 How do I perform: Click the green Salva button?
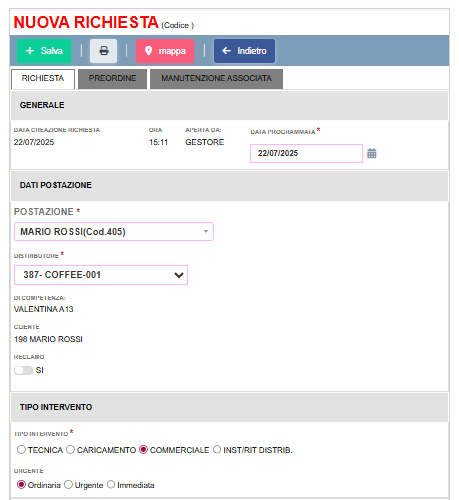click(44, 51)
